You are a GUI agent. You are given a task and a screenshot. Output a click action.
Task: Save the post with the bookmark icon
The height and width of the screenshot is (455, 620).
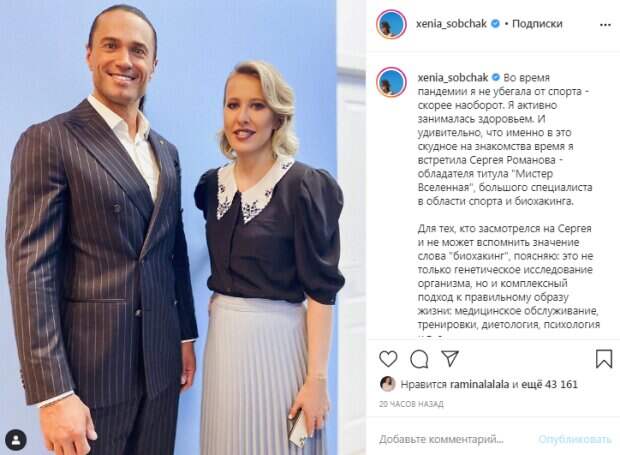pos(604,359)
